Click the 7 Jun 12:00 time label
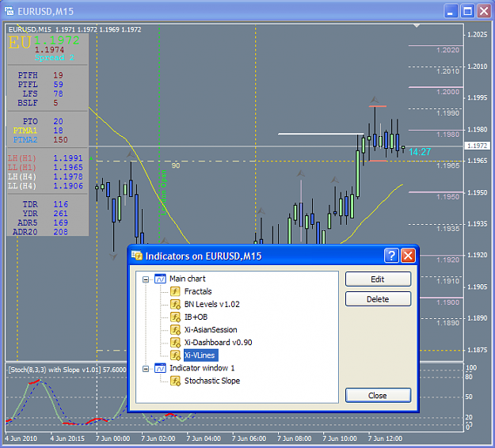Viewport: 495px width, 448px height. (385, 439)
